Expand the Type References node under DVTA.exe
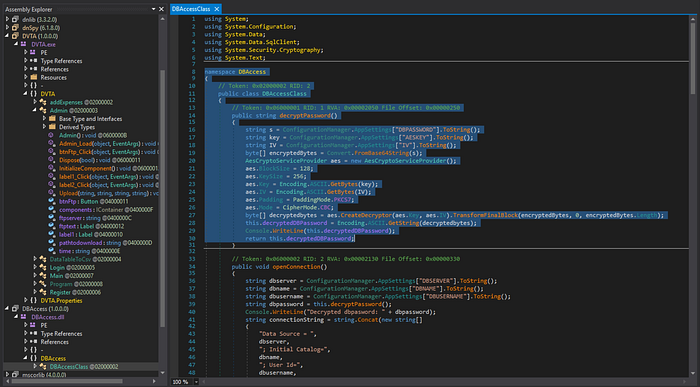The image size is (700, 387). [25, 61]
